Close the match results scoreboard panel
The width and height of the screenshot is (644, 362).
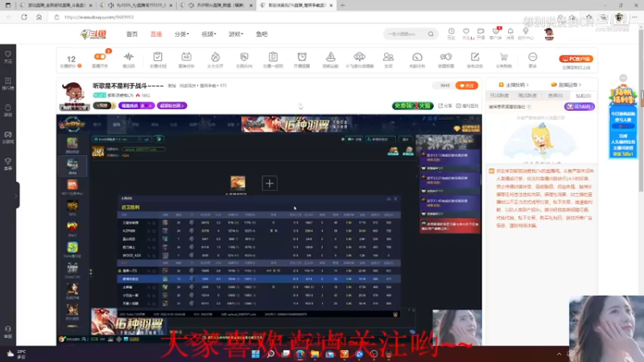point(395,199)
